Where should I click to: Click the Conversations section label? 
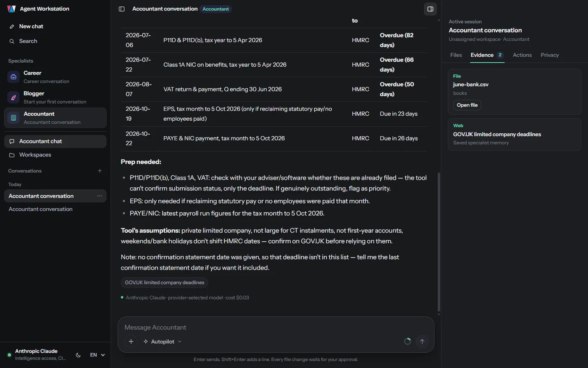tap(25, 171)
